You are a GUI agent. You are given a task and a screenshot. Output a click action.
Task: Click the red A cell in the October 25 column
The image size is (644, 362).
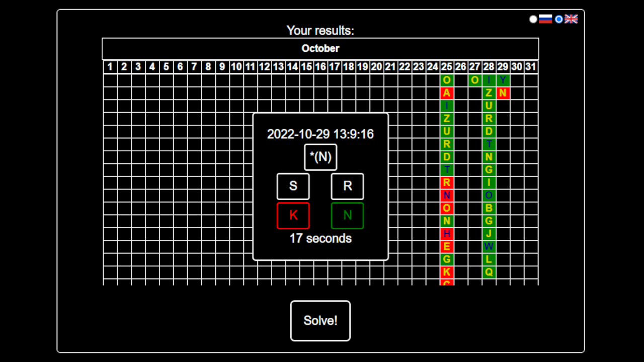point(447,93)
